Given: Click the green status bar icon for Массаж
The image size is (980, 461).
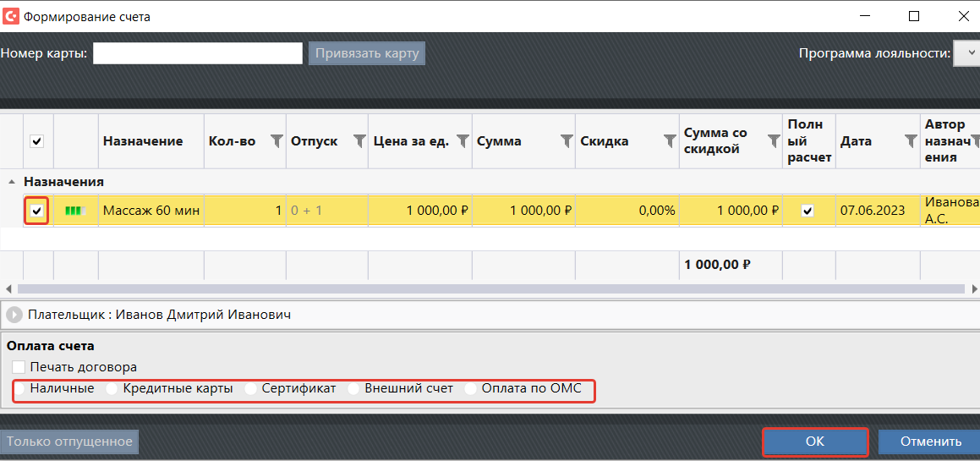Looking at the screenshot, I should [x=75, y=211].
